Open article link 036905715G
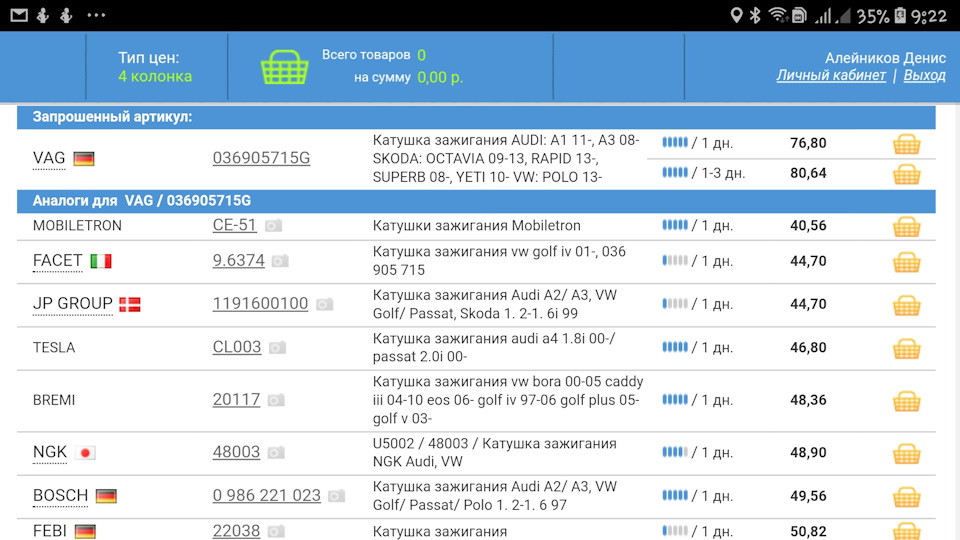The width and height of the screenshot is (960, 540). pos(261,158)
